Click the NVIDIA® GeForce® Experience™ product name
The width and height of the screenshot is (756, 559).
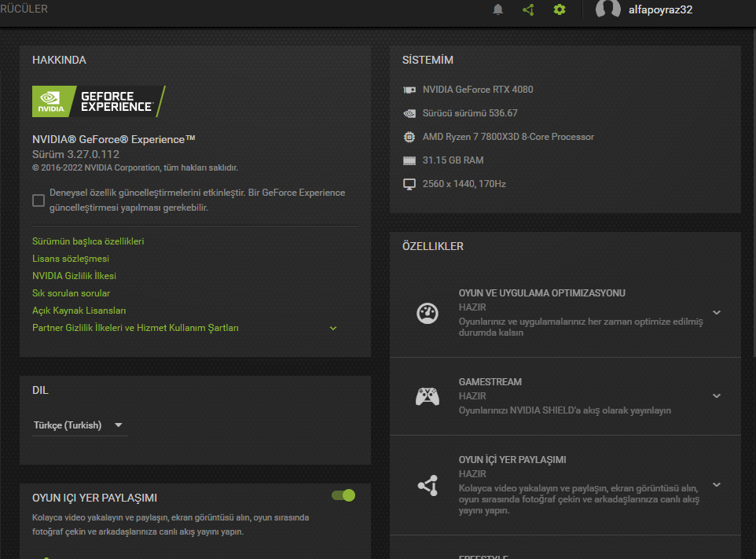pyautogui.click(x=114, y=139)
